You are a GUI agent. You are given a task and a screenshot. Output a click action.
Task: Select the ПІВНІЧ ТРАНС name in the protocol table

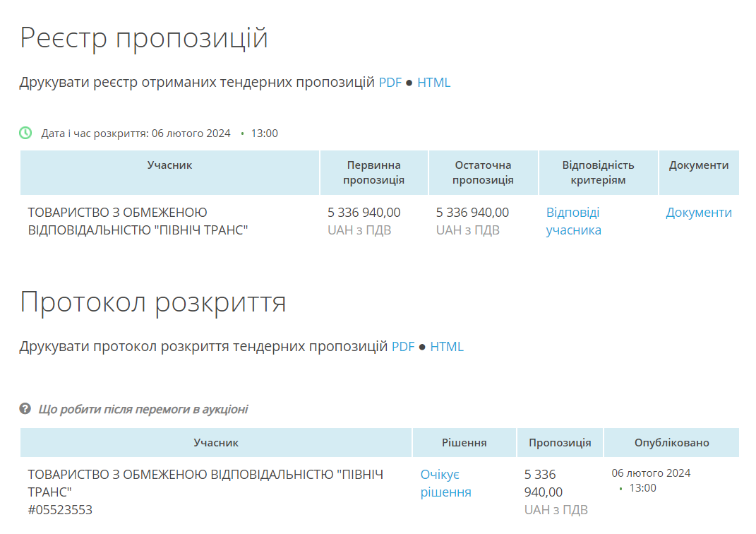tap(205, 483)
